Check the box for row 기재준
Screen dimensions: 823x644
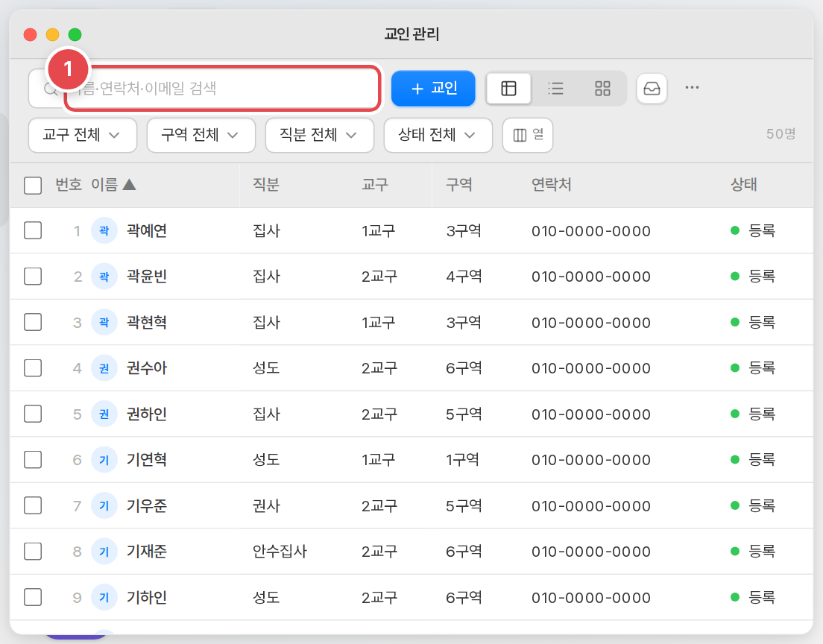click(x=33, y=551)
